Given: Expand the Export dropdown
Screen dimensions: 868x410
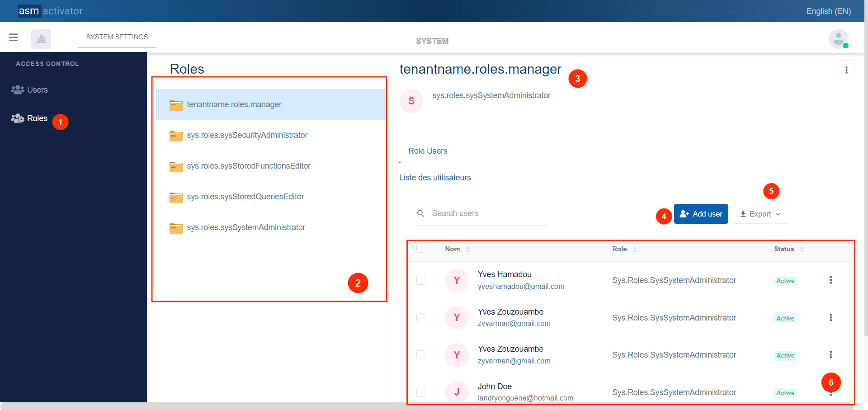Looking at the screenshot, I should (760, 214).
